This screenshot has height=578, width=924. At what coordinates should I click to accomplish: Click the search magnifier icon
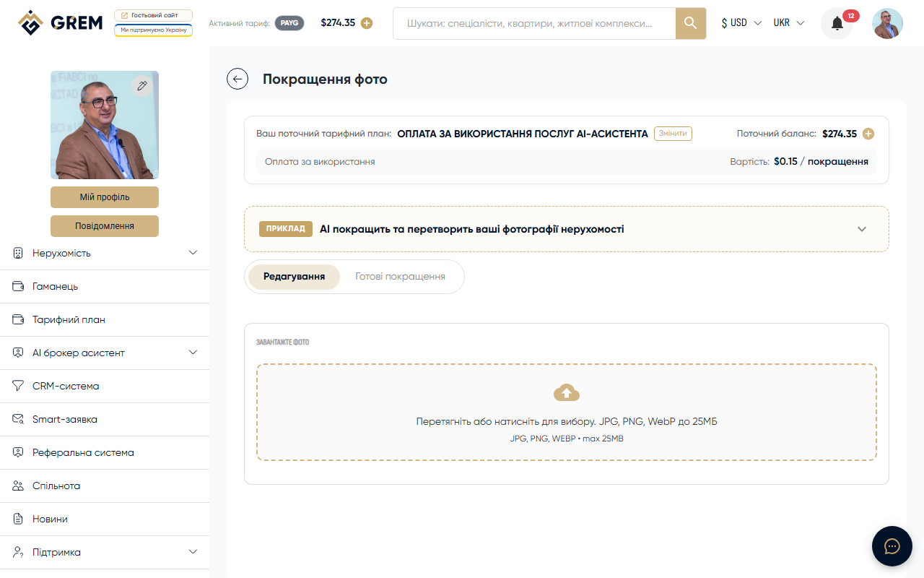[689, 22]
